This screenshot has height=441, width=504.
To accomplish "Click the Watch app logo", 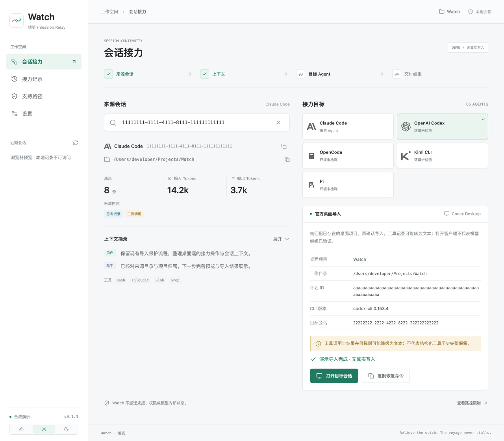I will coord(17,20).
